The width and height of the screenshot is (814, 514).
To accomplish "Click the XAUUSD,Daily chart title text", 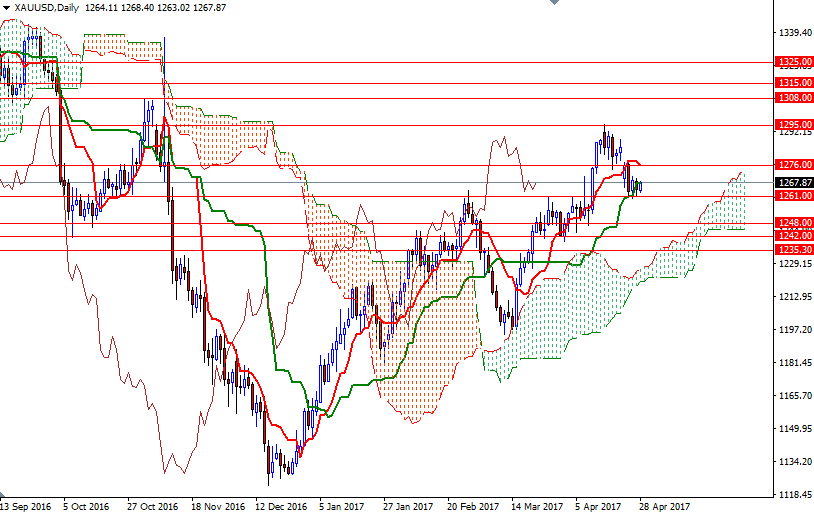I will point(45,7).
